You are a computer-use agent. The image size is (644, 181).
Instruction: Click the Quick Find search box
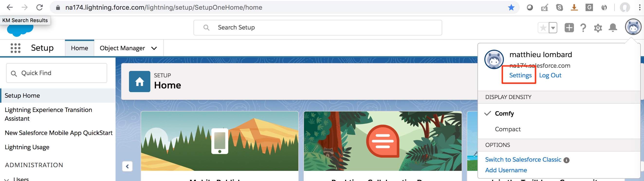pos(56,73)
